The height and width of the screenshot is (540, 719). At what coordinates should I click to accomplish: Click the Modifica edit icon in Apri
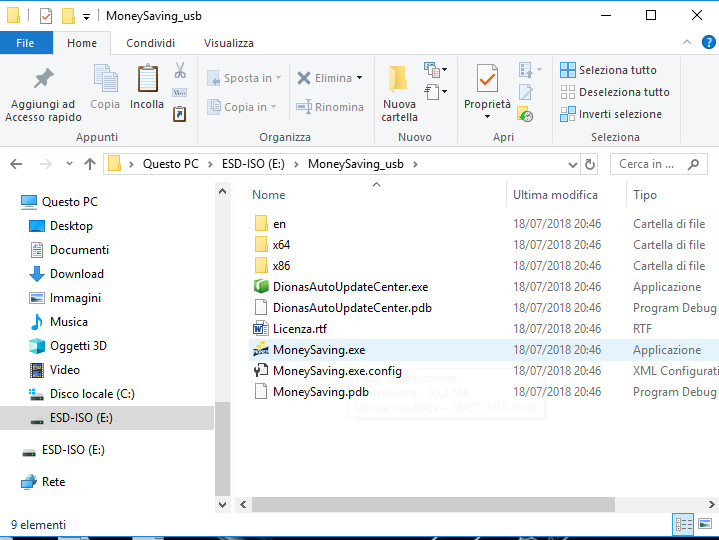coord(525,92)
